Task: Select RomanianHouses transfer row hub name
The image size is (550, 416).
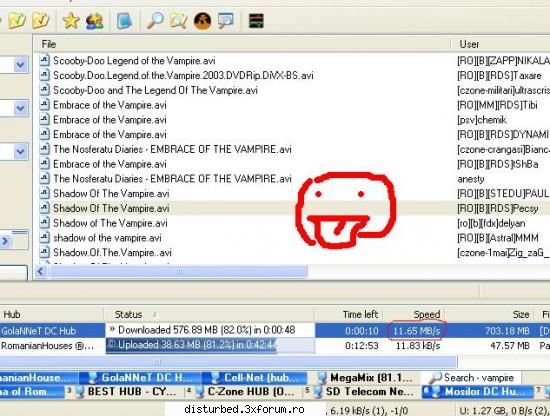Action: 48,346
